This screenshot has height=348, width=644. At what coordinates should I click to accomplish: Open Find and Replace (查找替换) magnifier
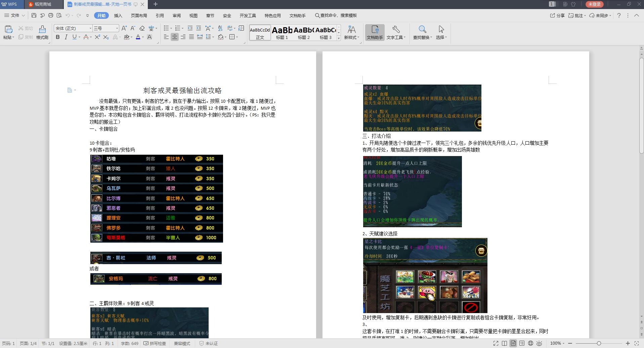click(422, 33)
